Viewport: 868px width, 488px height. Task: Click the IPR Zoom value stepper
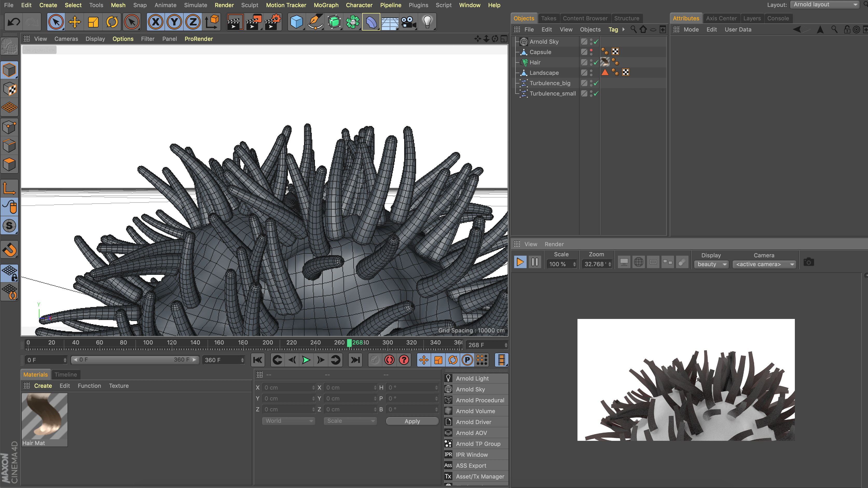pos(610,264)
